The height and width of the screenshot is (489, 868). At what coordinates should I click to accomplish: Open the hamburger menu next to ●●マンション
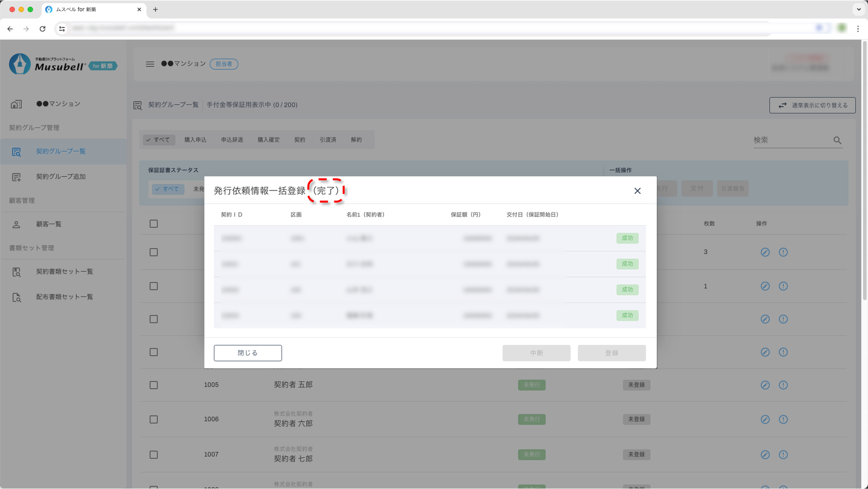[150, 64]
